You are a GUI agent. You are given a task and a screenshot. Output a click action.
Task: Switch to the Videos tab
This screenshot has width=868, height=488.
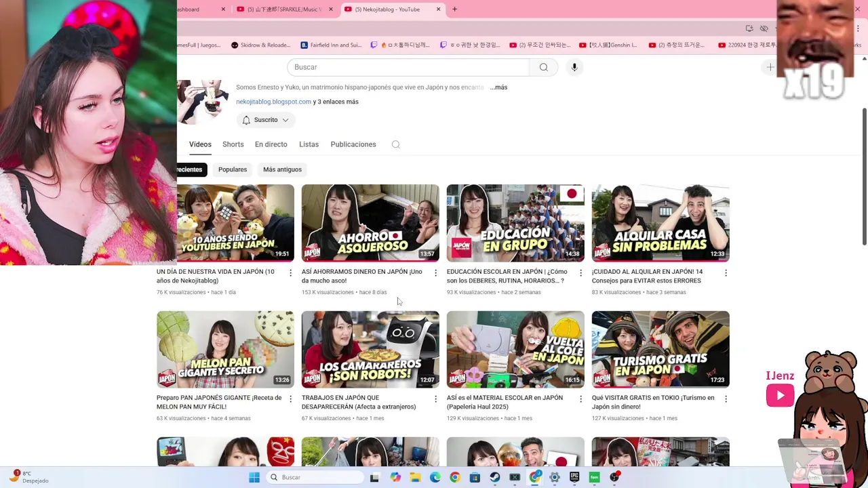(200, 144)
